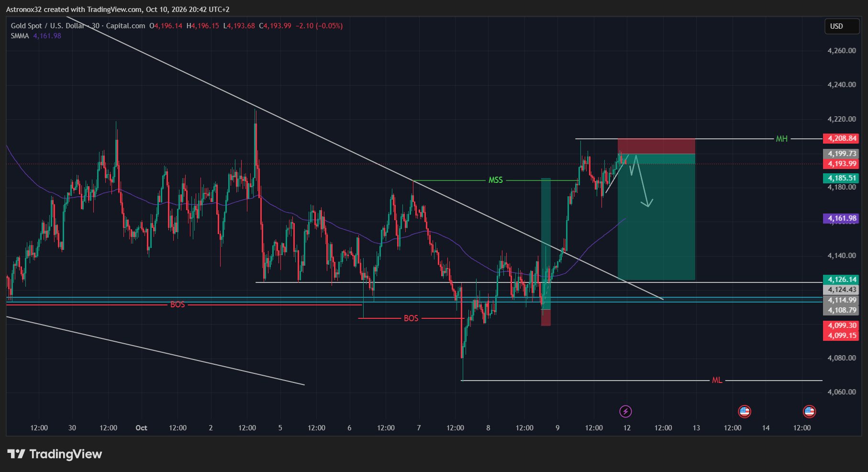Click the date 9 label on time axis
Viewport: 868px width, 472px height.
click(557, 428)
